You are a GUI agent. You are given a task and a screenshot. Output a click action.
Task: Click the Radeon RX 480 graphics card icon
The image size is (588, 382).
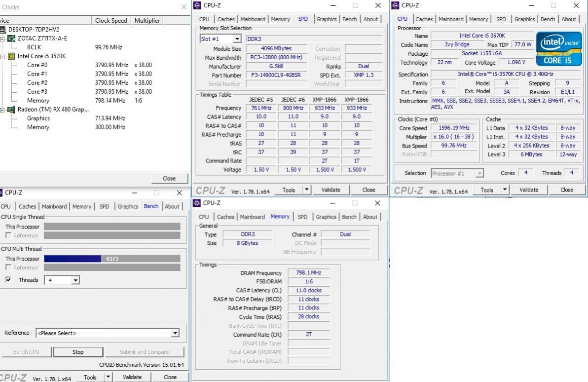12,110
